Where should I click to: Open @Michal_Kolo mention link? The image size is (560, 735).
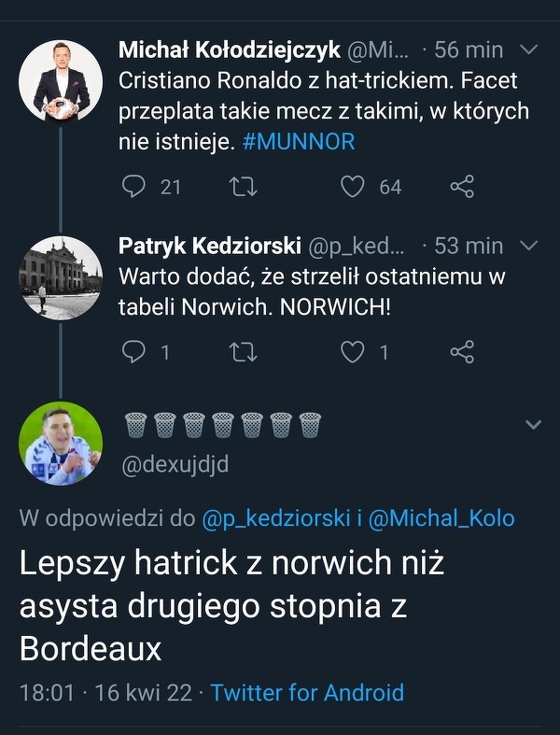coord(441,518)
